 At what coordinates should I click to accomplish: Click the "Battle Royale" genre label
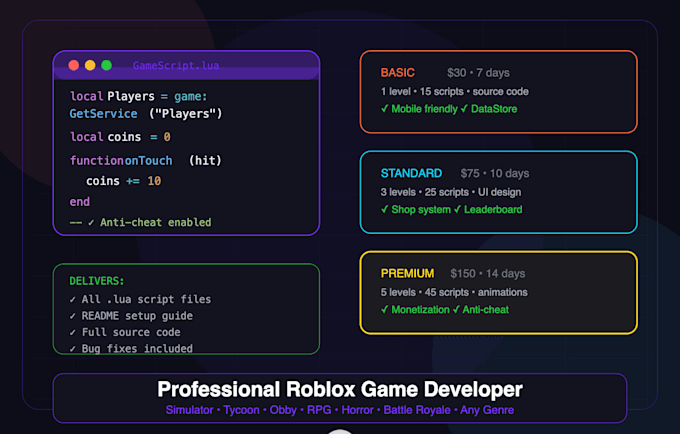coord(417,410)
